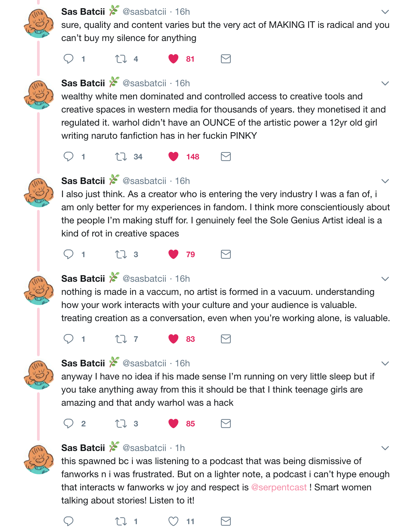Image resolution: width=415 pixels, height=532 pixels.
Task: Open the options chevron on the first tweet
Action: (x=385, y=12)
